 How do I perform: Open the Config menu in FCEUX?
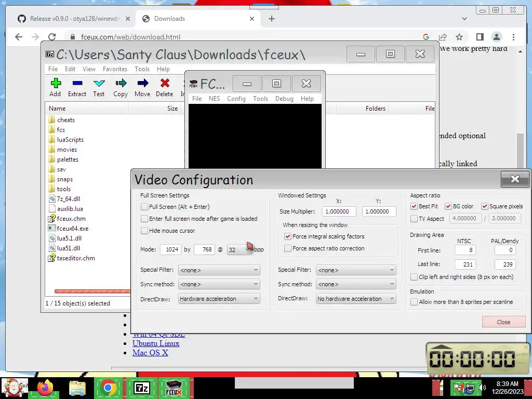click(x=236, y=98)
